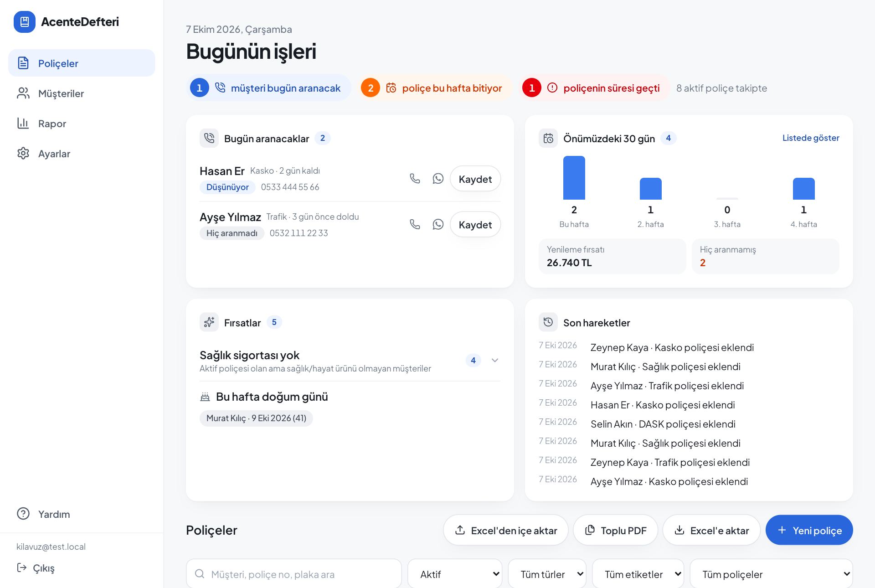Click the Bu hafta chart bar
The image size is (875, 588).
pyautogui.click(x=574, y=178)
